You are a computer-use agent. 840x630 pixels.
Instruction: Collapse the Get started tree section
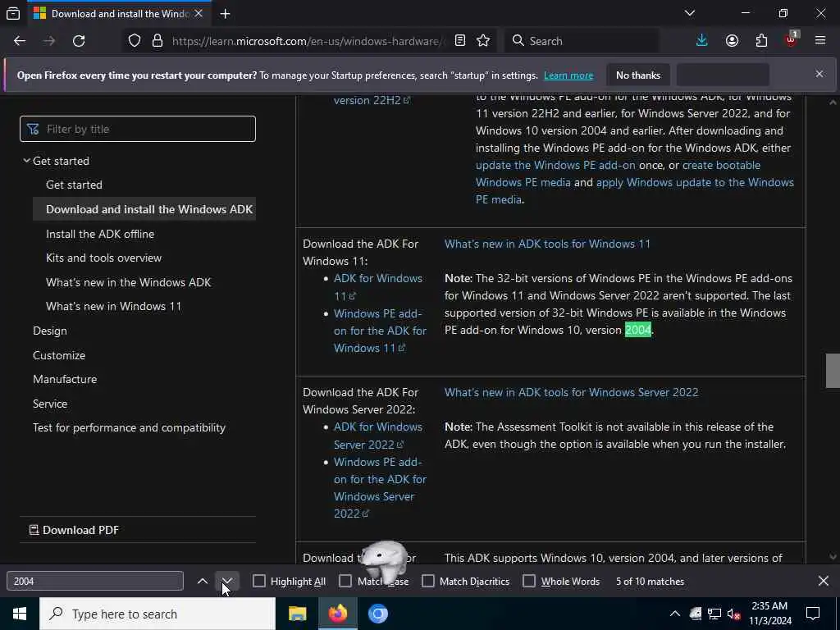tap(26, 161)
